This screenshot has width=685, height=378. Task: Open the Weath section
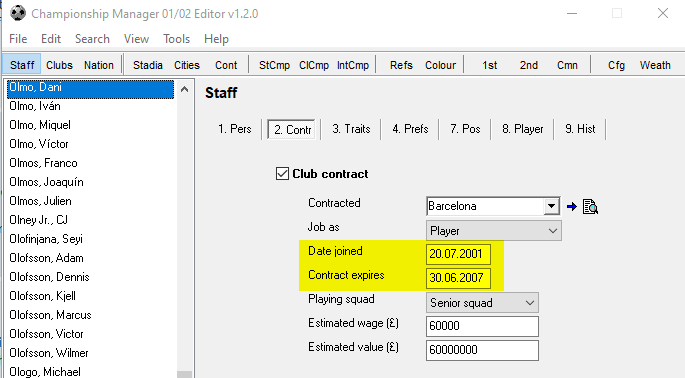click(x=655, y=65)
